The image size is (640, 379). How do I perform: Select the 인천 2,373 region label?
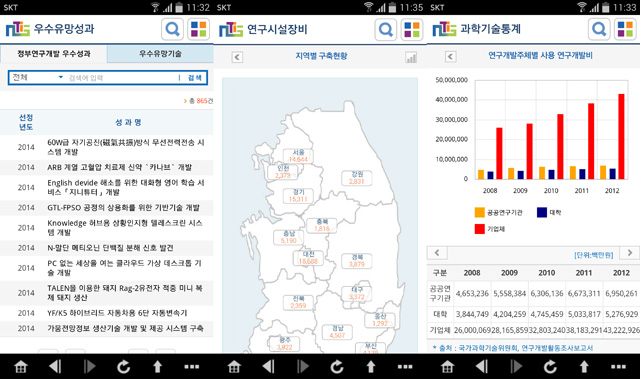(283, 172)
